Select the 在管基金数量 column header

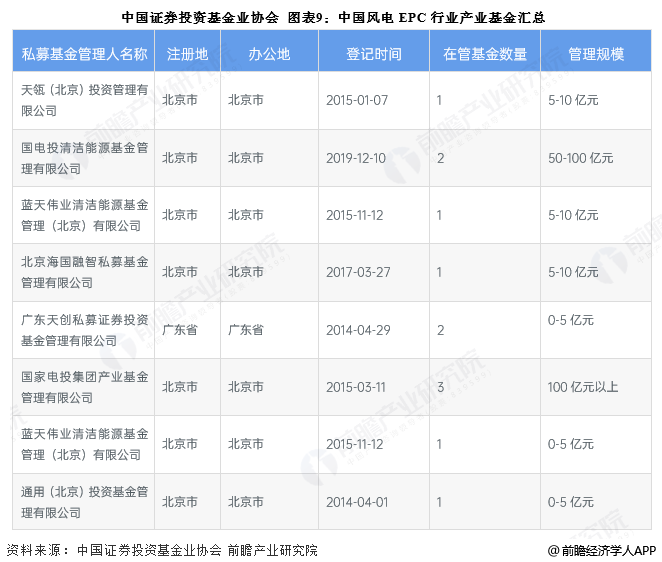click(x=484, y=53)
